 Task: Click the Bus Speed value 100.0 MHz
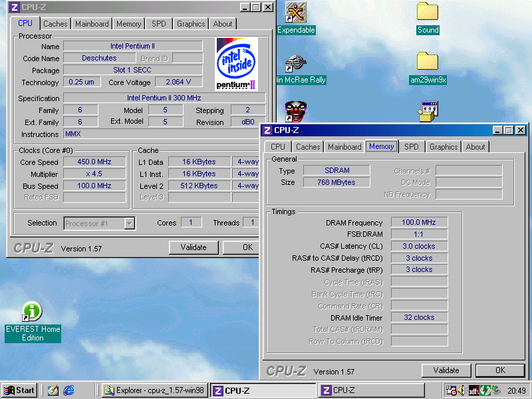tap(94, 186)
